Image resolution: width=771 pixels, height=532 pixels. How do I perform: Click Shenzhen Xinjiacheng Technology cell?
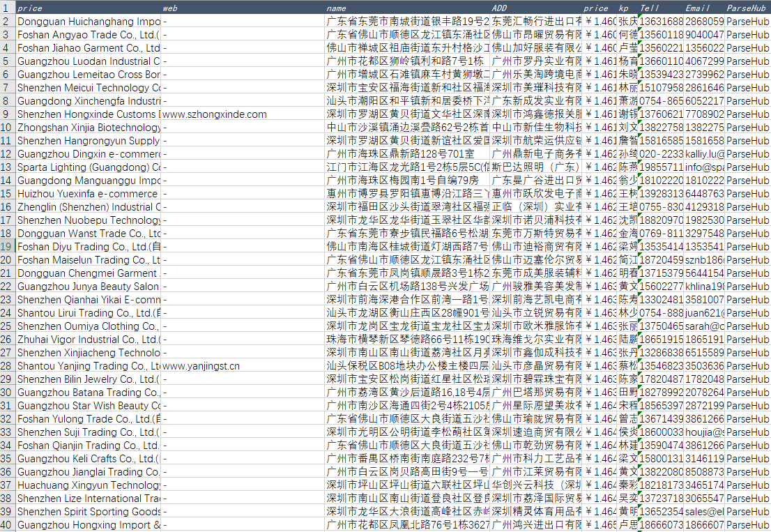click(89, 353)
